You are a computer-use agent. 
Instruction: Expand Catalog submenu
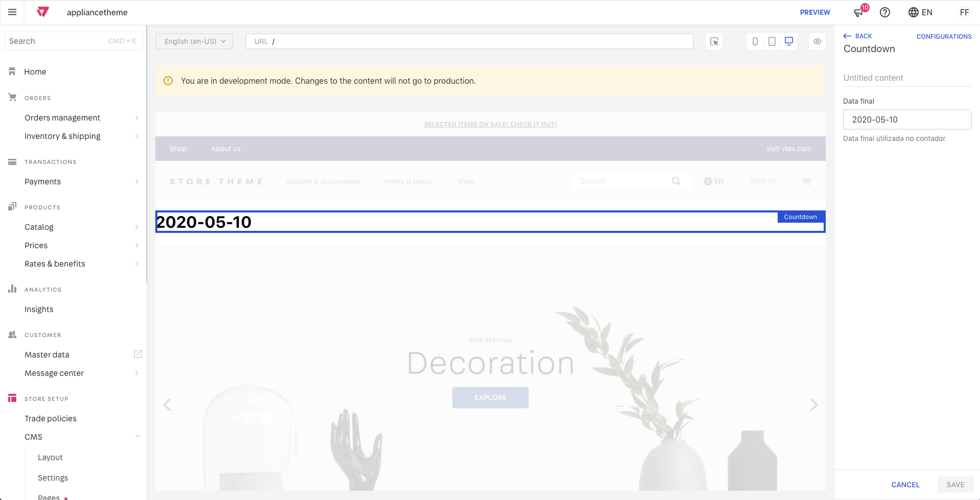point(137,227)
